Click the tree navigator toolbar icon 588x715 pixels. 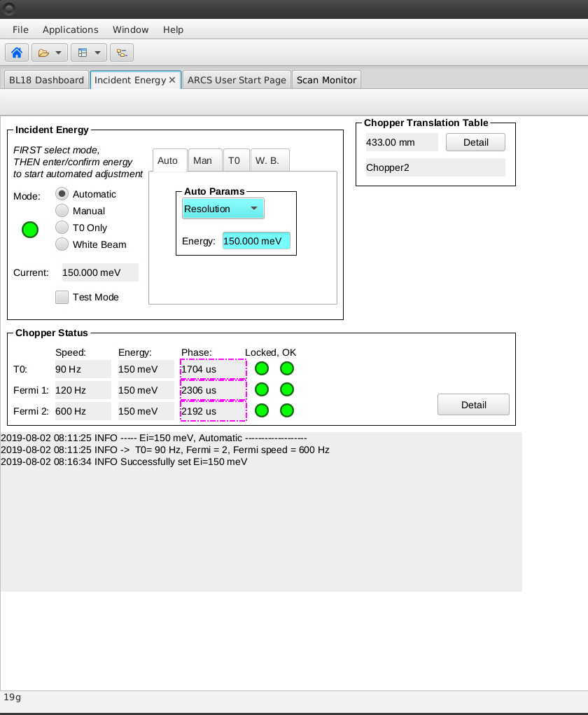(x=121, y=53)
